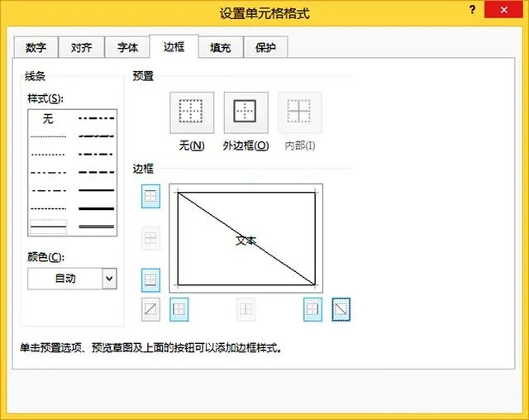Viewport: 529px width, 420px height.
Task: Open the 颜色 color dropdown arrow
Action: 109,279
